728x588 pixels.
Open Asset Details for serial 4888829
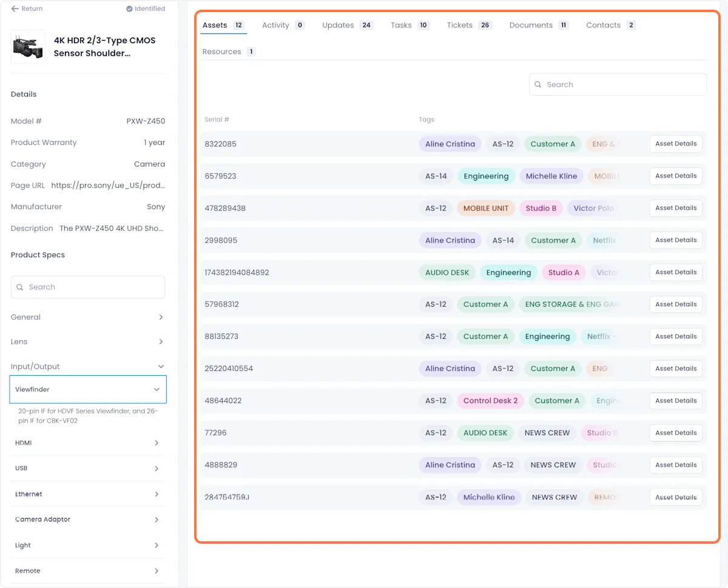[676, 466]
